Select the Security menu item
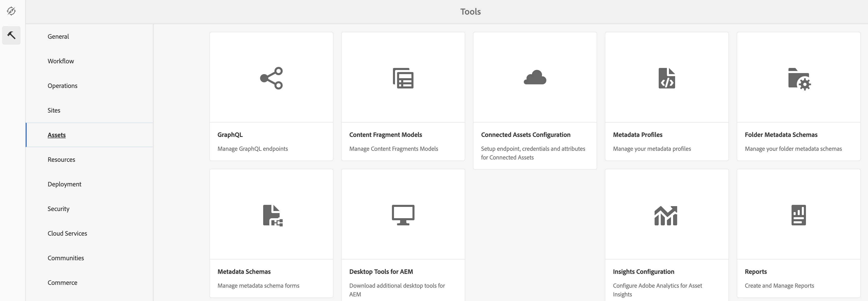The image size is (868, 301). [58, 209]
